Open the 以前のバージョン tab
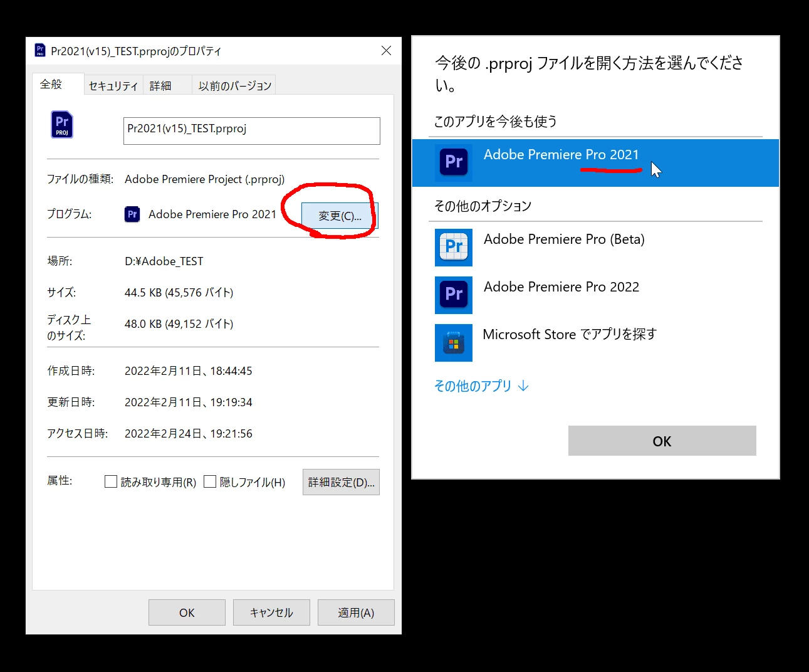The width and height of the screenshot is (809, 672). click(234, 86)
